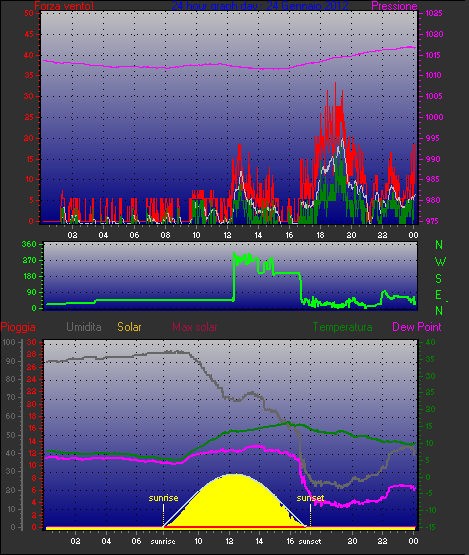Image resolution: width=469 pixels, height=555 pixels.
Task: Click the Pioggia legend label
Action: (18, 327)
